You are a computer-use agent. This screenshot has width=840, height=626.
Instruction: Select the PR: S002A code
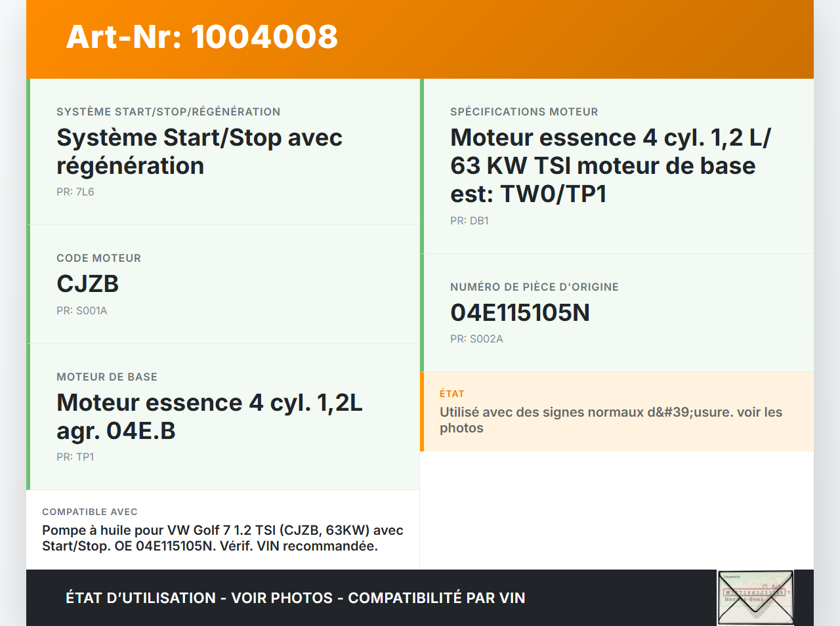point(476,339)
